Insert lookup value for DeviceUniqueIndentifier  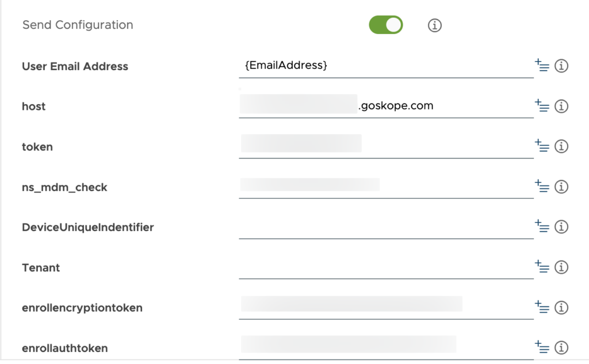click(x=542, y=227)
